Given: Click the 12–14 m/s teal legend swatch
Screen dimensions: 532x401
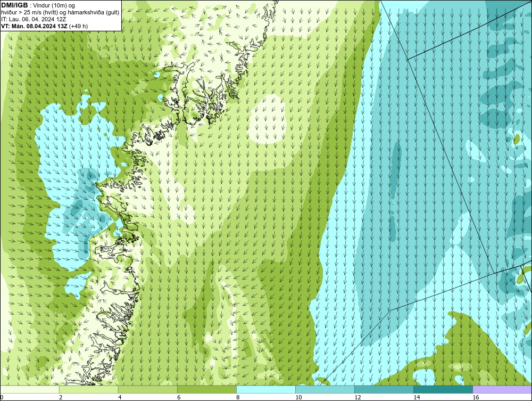Looking at the screenshot, I should 384,389.
